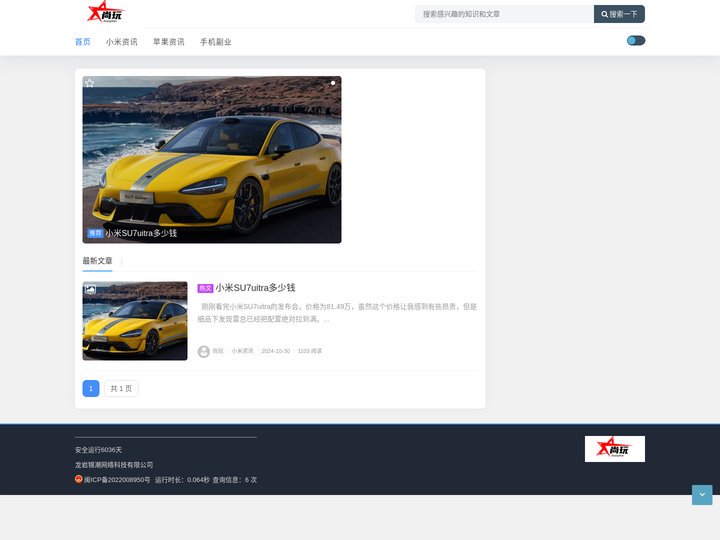Click the article read count
Screen dimensions: 720x540
(x=309, y=351)
